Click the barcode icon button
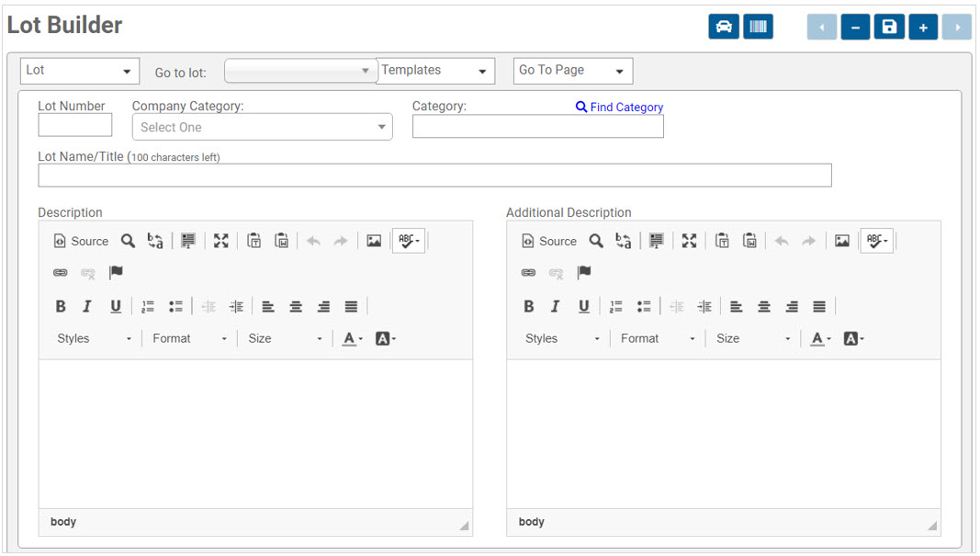The height and width of the screenshot is (556, 980). point(758,27)
